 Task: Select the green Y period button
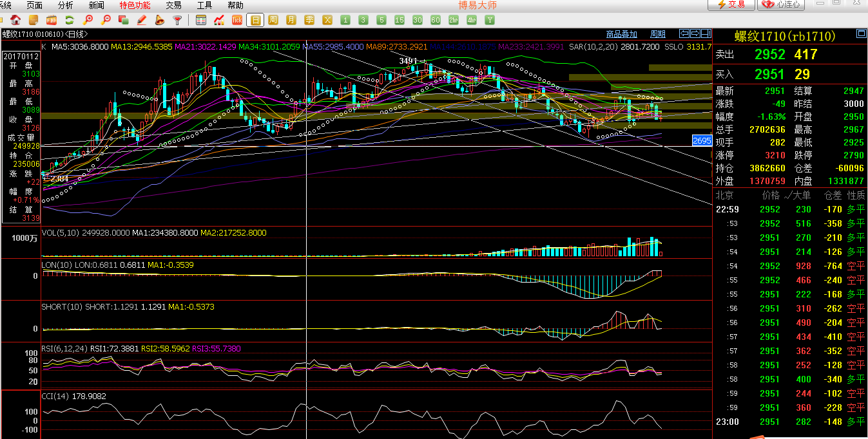click(490, 20)
